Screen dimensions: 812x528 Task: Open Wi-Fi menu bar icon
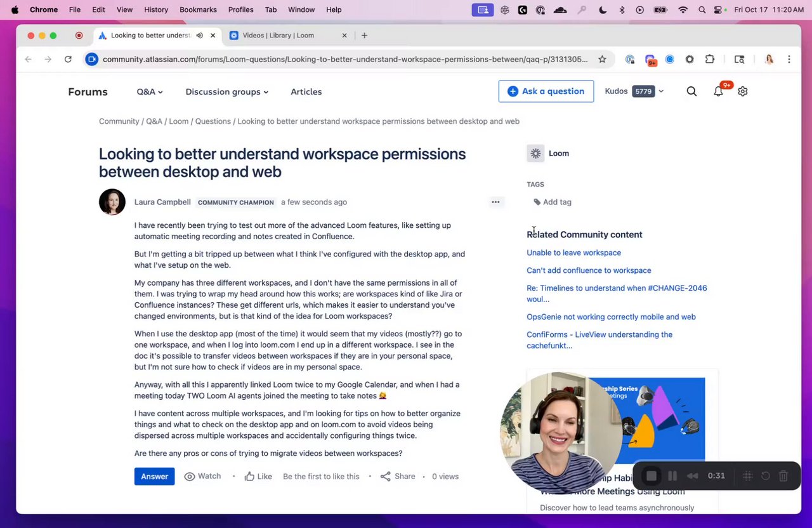tap(683, 10)
